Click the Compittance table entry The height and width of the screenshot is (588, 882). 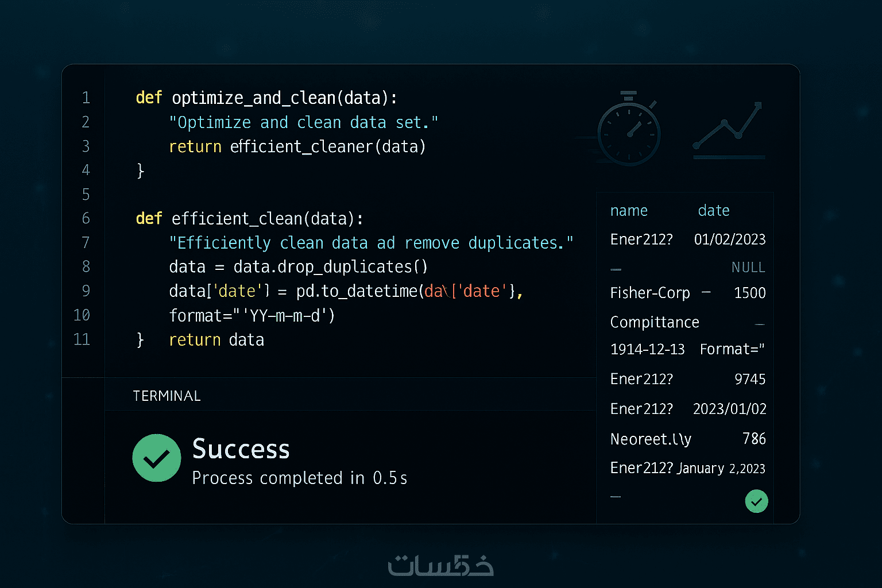[655, 322]
